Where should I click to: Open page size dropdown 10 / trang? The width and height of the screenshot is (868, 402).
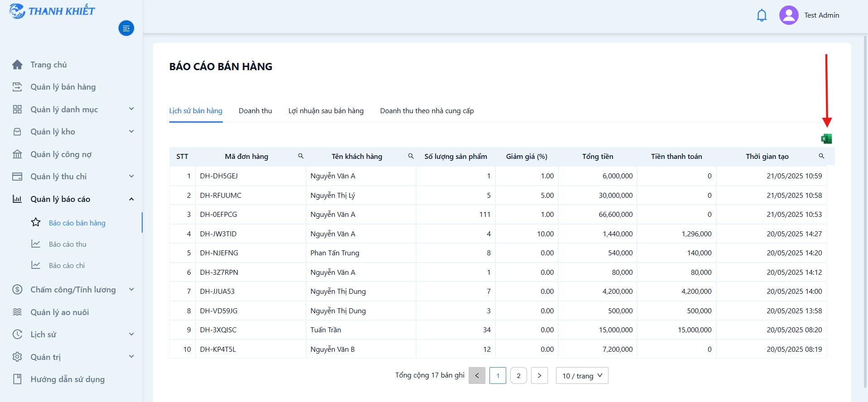(x=582, y=376)
